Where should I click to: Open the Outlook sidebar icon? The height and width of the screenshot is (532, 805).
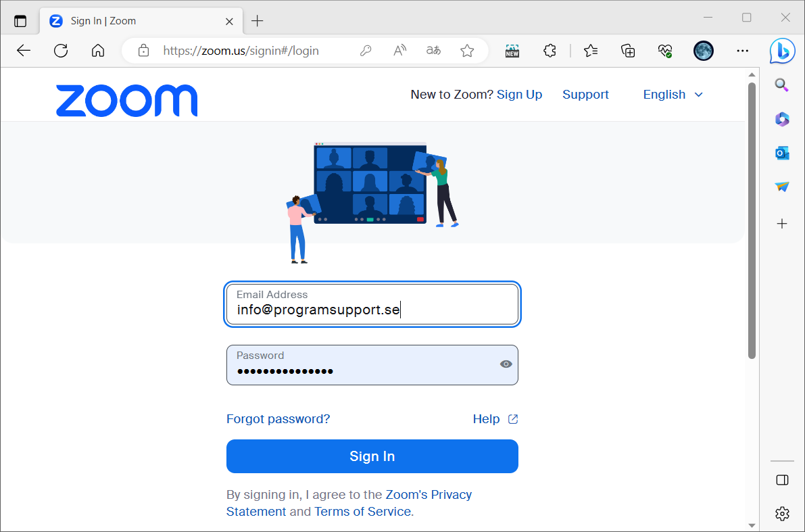click(x=782, y=153)
